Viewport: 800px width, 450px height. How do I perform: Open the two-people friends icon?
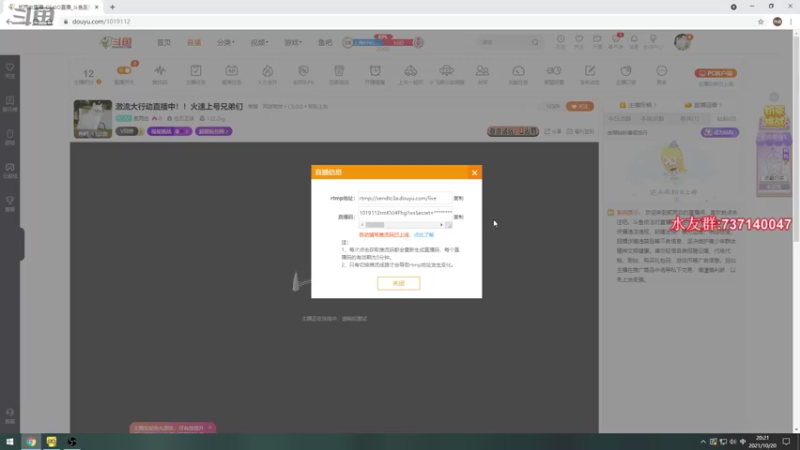click(x=482, y=71)
